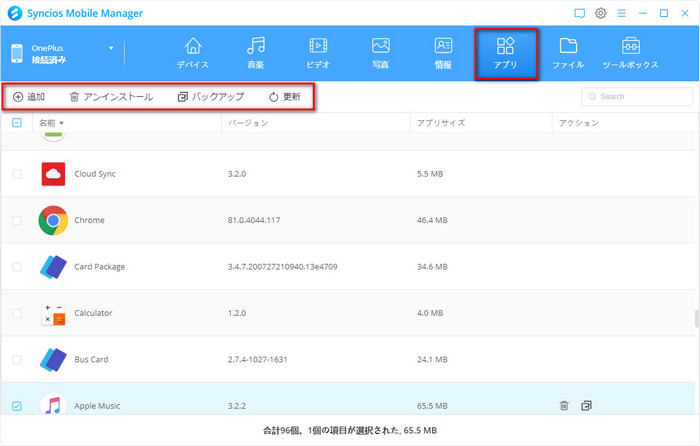700x446 pixels.
Task: Select the Apple Music name text
Action: click(97, 406)
